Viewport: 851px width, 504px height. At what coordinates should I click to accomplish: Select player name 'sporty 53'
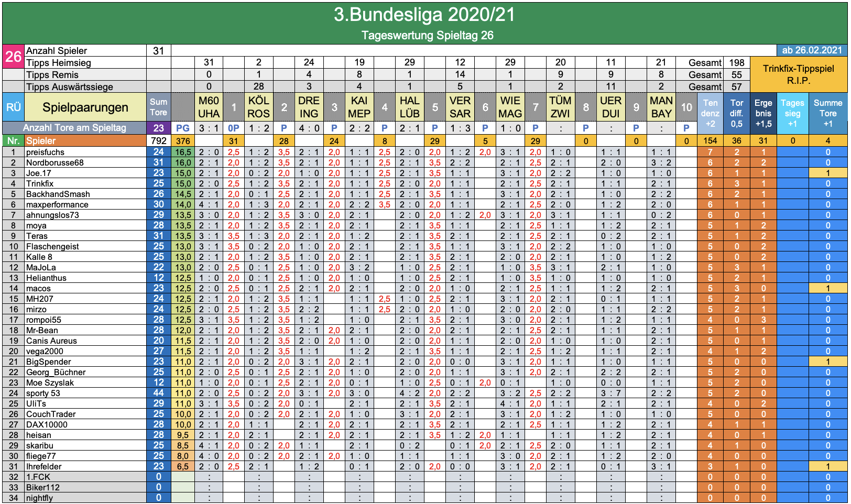coord(43,393)
